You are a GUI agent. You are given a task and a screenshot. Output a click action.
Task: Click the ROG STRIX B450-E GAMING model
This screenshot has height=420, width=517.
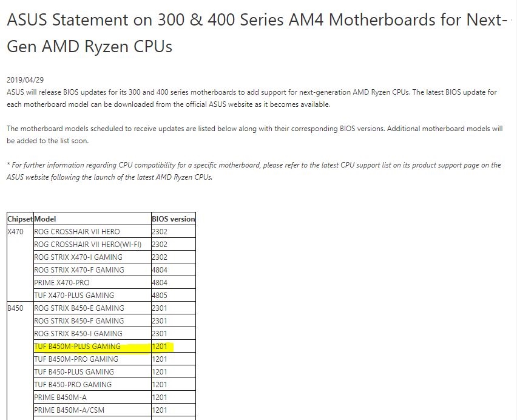point(79,308)
